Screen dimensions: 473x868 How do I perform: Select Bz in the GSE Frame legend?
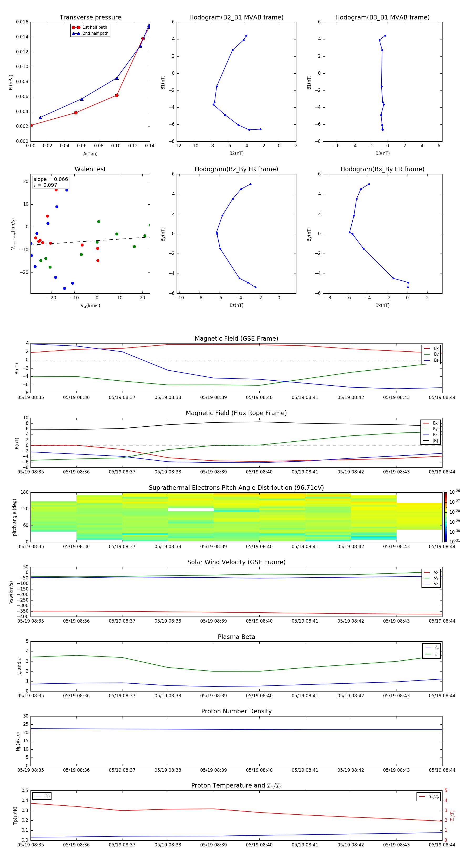(431, 360)
